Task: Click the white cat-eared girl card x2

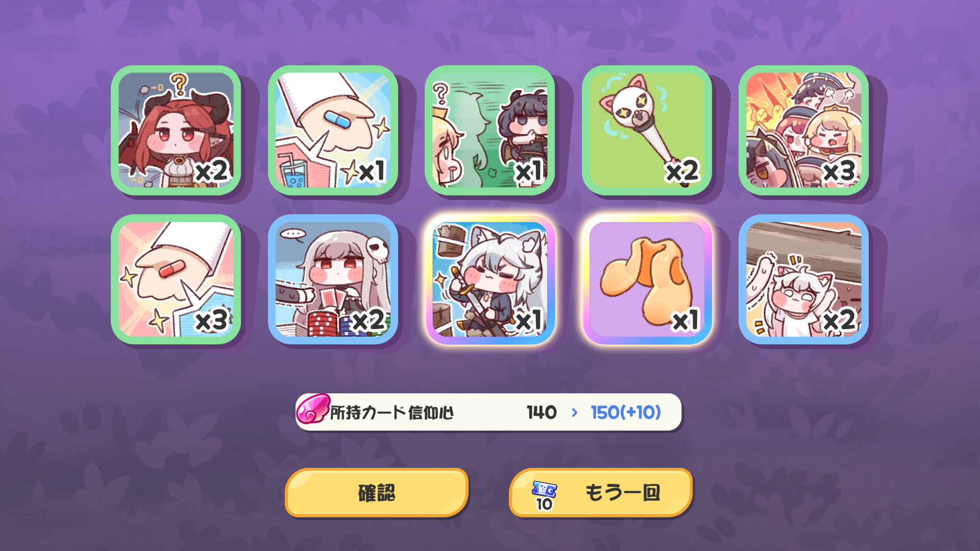Action: (x=803, y=279)
